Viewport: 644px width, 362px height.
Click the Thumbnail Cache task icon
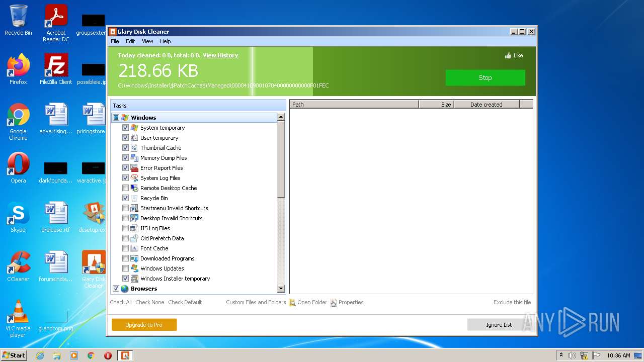[134, 148]
